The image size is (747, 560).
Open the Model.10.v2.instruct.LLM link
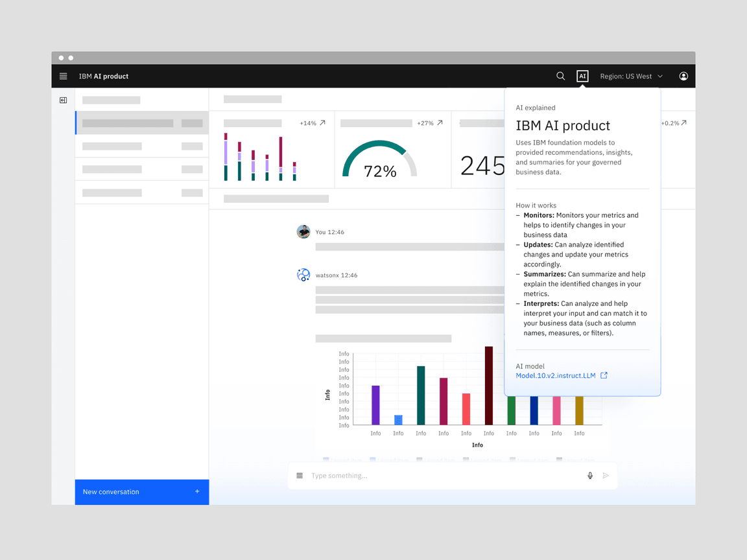pyautogui.click(x=556, y=376)
